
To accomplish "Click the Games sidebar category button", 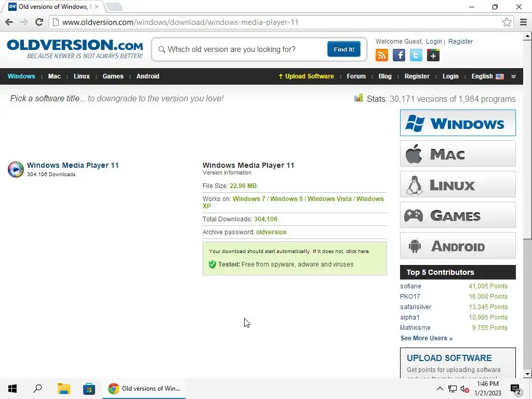I will click(458, 215).
